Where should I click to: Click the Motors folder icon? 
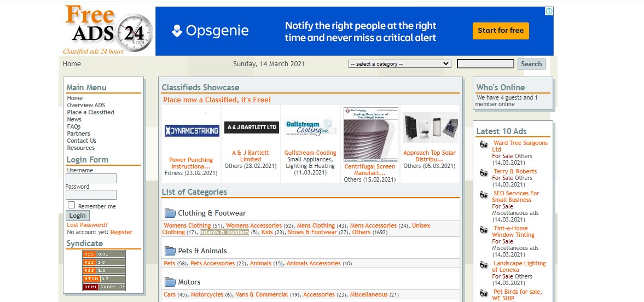point(170,282)
